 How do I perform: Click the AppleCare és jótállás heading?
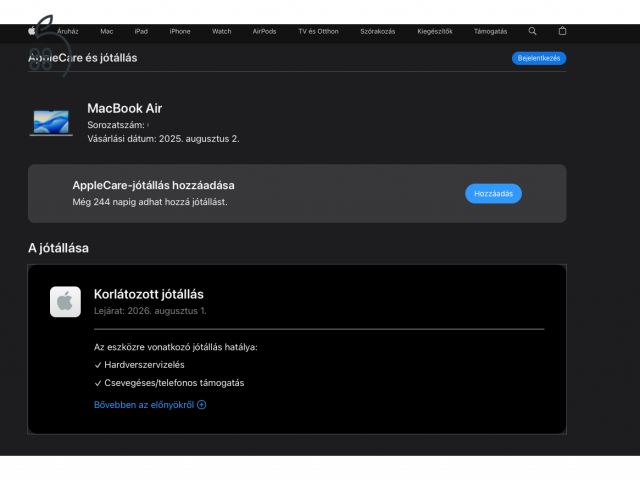coord(83,58)
